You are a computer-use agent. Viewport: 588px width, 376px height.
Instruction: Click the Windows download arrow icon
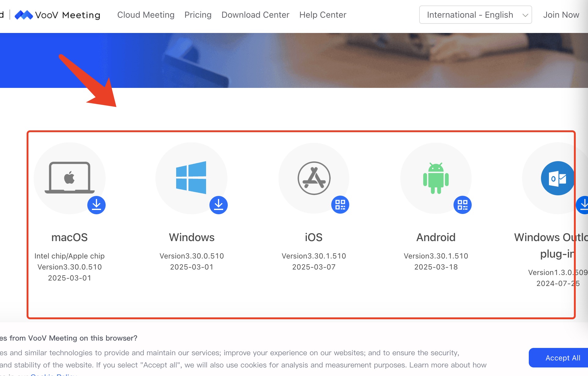tap(219, 205)
